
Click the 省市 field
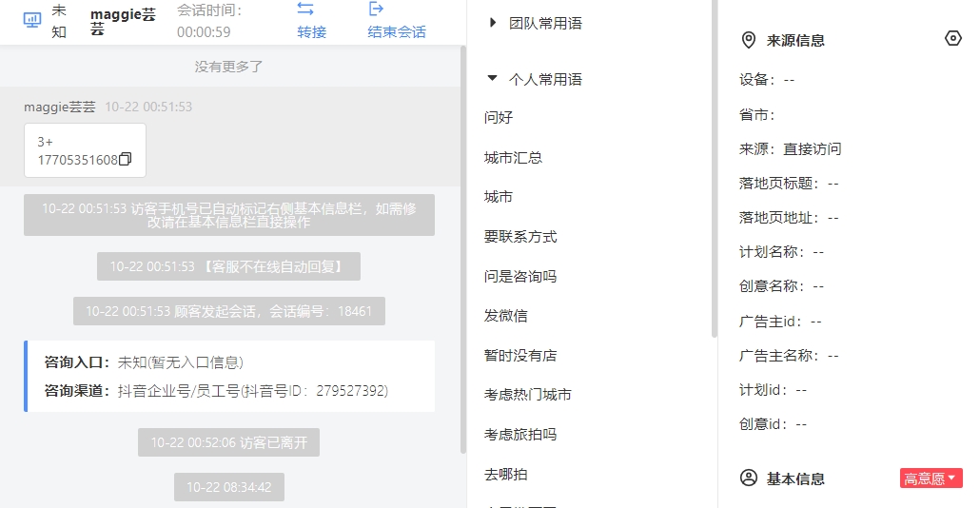[x=756, y=115]
